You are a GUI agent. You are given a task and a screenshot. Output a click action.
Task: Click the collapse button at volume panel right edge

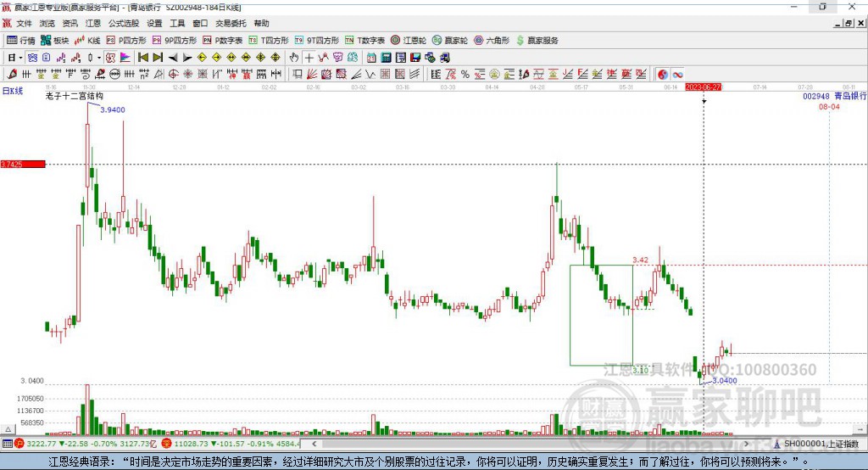tap(860, 429)
